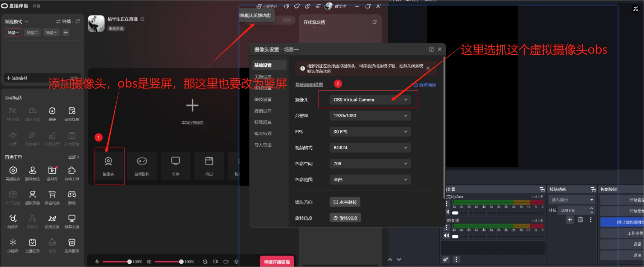644x267 pixels.
Task: Open 绿幕大屏 green screen tool
Action: point(72,222)
